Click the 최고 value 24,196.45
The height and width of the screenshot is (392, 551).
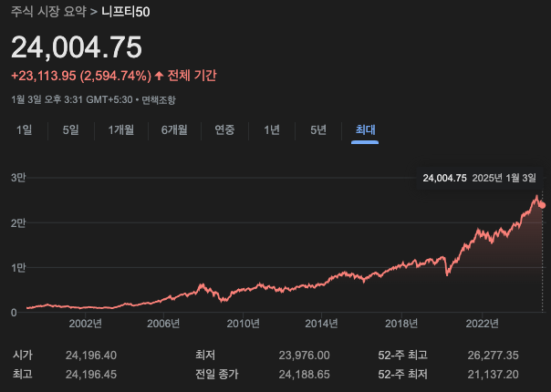[91, 374]
